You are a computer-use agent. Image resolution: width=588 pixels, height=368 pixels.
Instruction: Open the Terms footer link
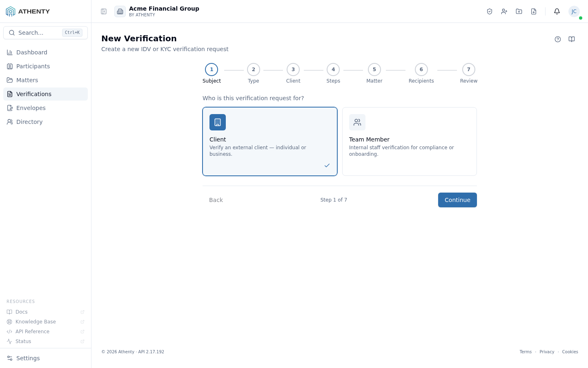coord(526,352)
